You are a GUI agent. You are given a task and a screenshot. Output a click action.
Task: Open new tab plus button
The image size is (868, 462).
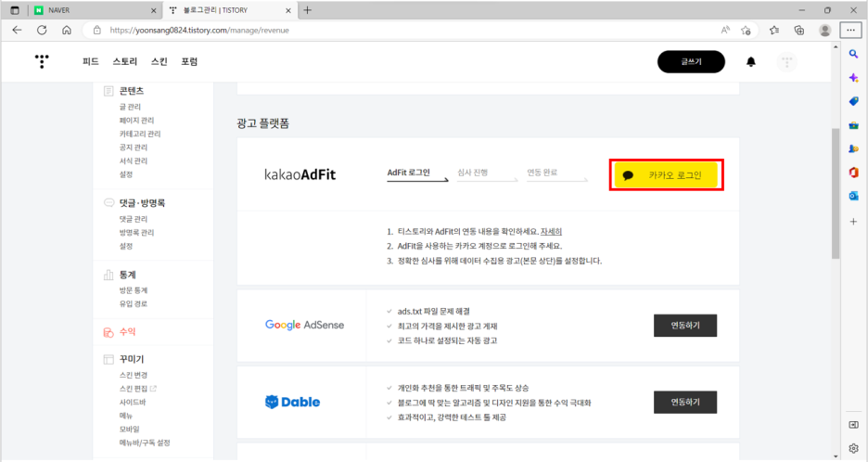308,10
